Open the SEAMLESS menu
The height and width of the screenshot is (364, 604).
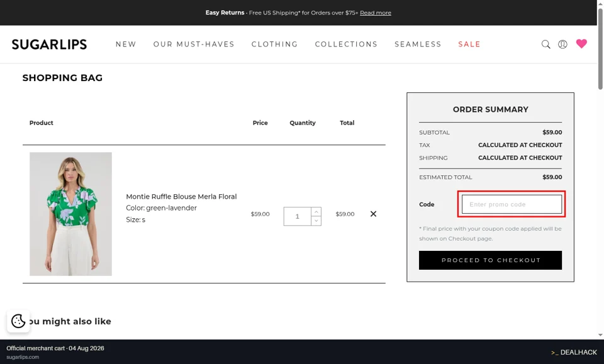click(418, 44)
